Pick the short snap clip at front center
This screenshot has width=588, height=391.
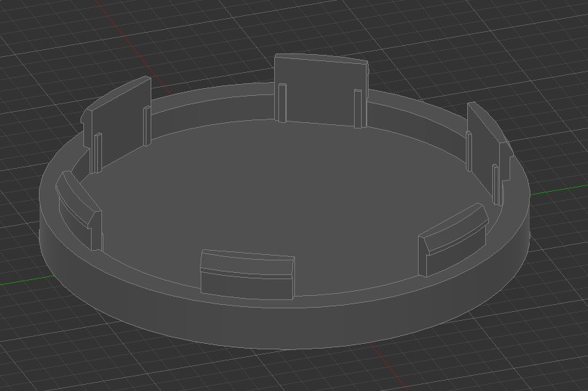[x=248, y=275]
